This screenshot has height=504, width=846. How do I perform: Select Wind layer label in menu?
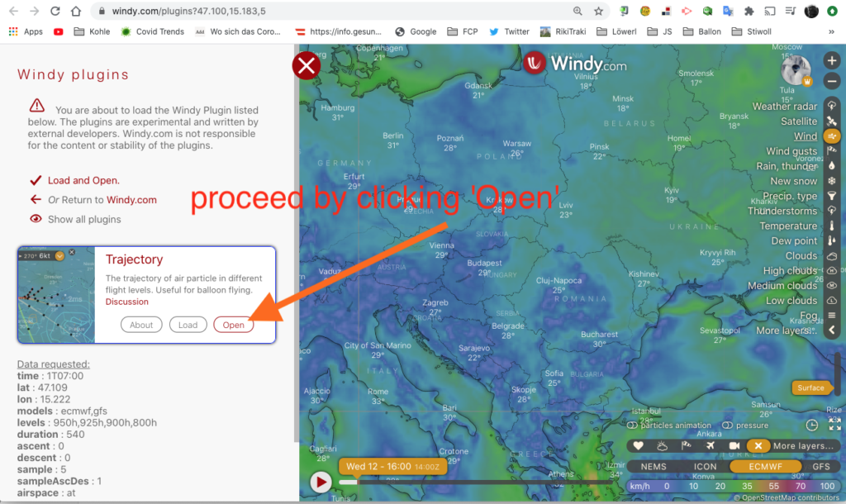click(x=805, y=136)
